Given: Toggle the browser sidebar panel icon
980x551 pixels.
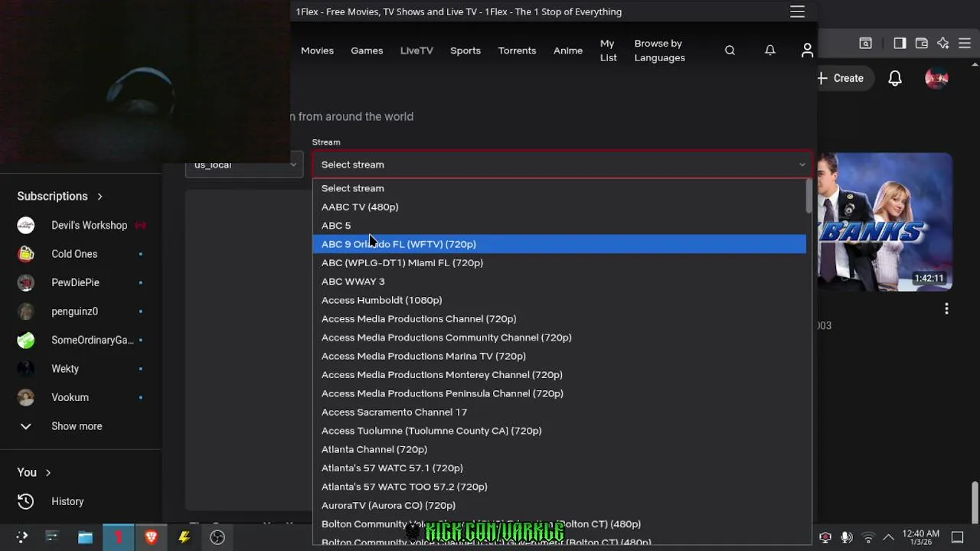Looking at the screenshot, I should pyautogui.click(x=900, y=44).
